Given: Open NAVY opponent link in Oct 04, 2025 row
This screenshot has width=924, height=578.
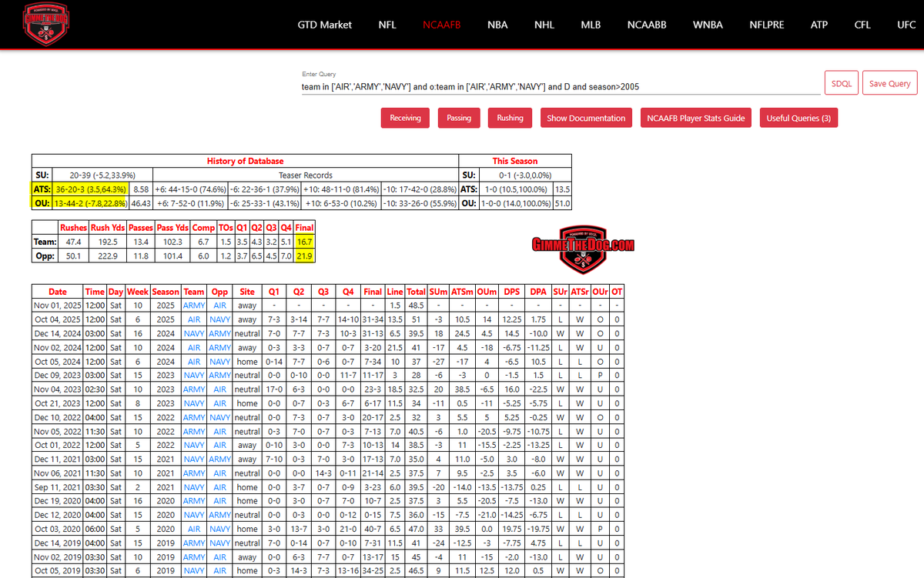Looking at the screenshot, I should point(219,319).
